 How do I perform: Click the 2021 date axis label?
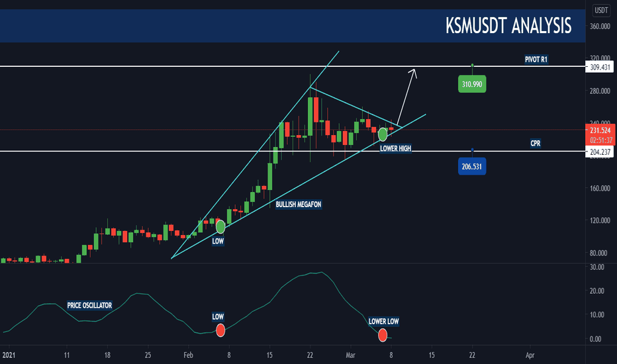point(9,355)
